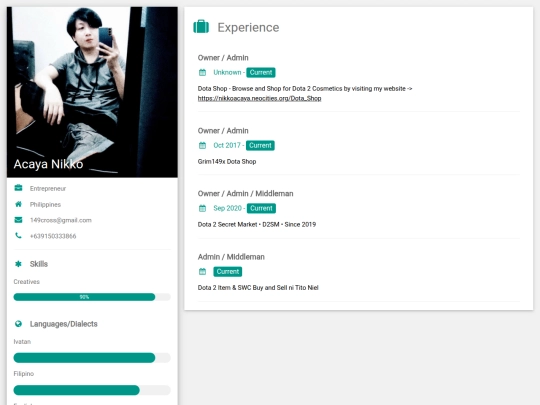Viewport: 540px width, 405px height.
Task: Click the globe icon beside Languages/Dialects
Action: (x=18, y=324)
